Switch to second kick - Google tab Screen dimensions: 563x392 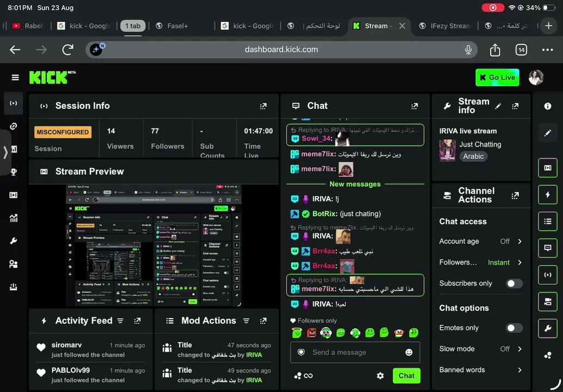click(248, 26)
